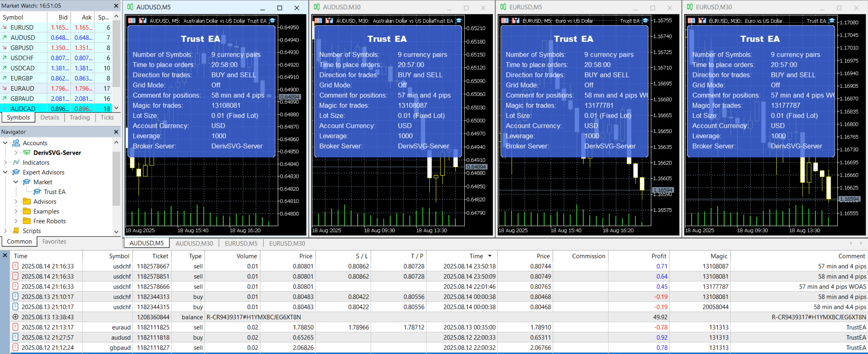
Task: Click the candlestick icon in EURUSD,M30 title bar
Action: pos(690,7)
